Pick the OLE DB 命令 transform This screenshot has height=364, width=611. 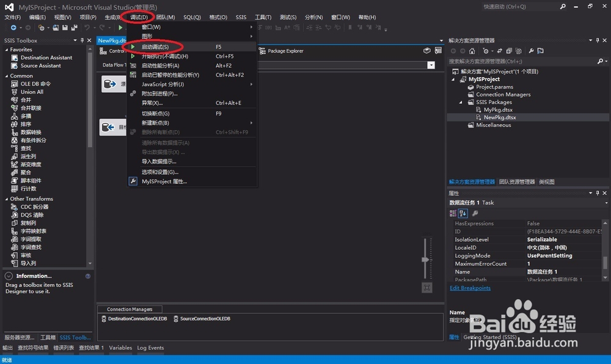(35, 84)
